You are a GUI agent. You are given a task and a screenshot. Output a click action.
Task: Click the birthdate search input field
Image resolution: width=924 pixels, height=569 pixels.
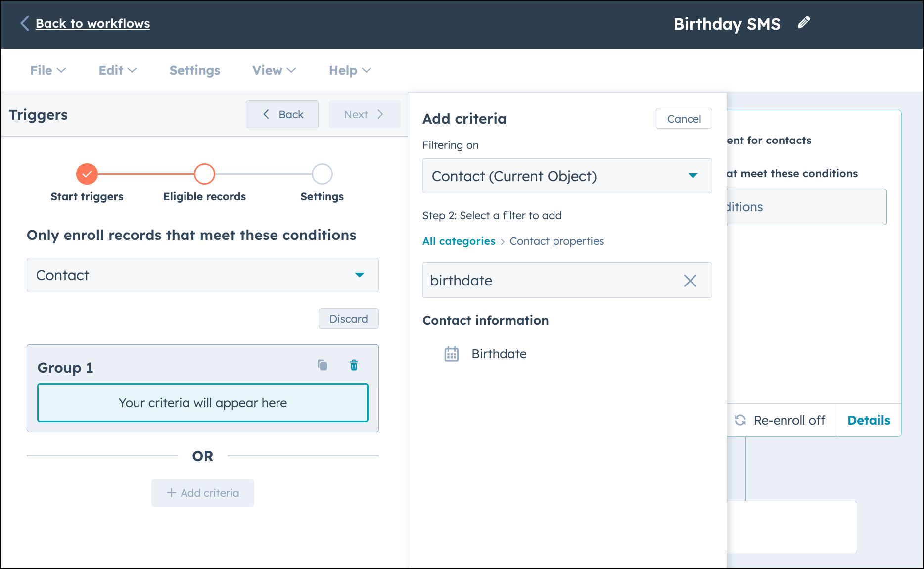coord(567,280)
